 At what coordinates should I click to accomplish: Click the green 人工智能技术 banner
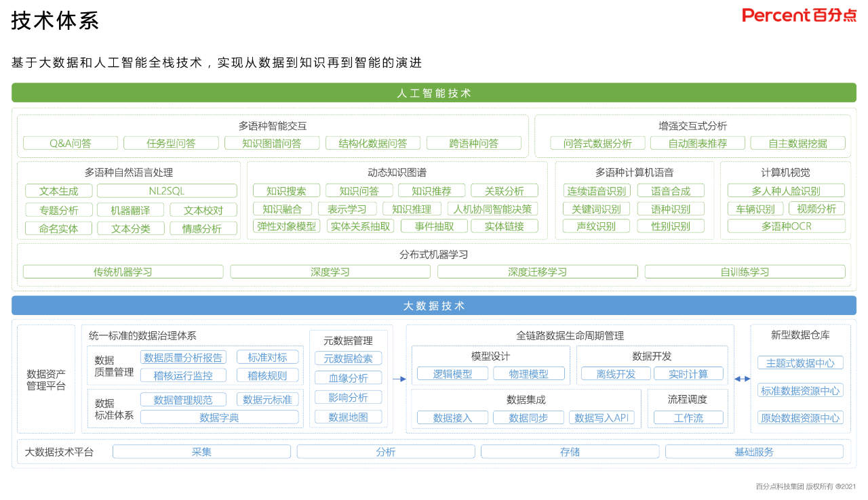434,93
